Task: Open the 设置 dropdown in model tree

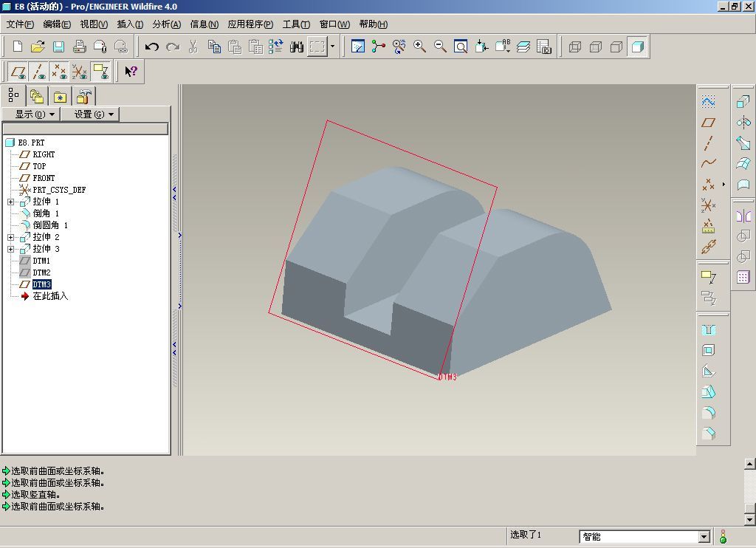Action: point(89,114)
